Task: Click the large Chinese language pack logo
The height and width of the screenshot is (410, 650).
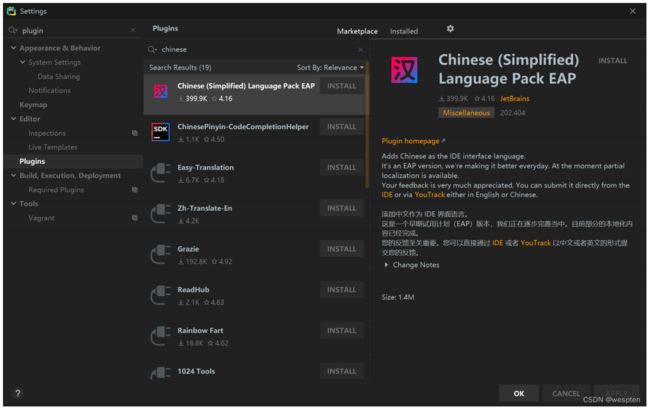Action: coord(404,70)
